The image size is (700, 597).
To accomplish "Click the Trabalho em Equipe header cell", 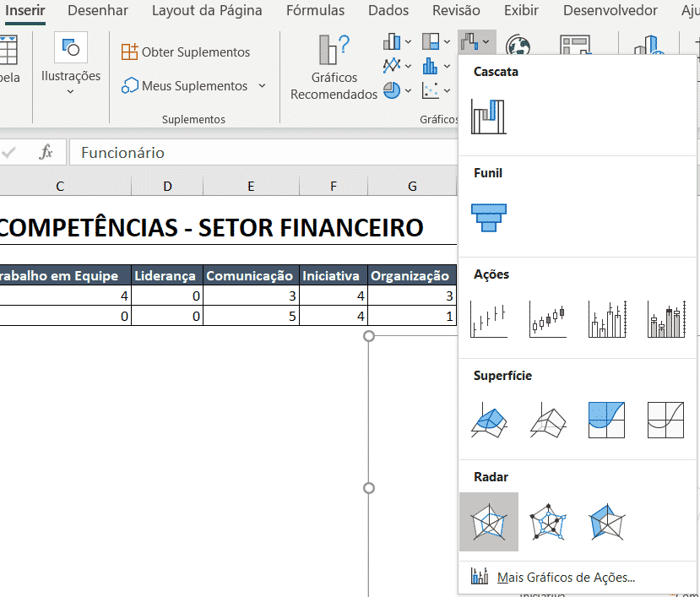I will 65,275.
